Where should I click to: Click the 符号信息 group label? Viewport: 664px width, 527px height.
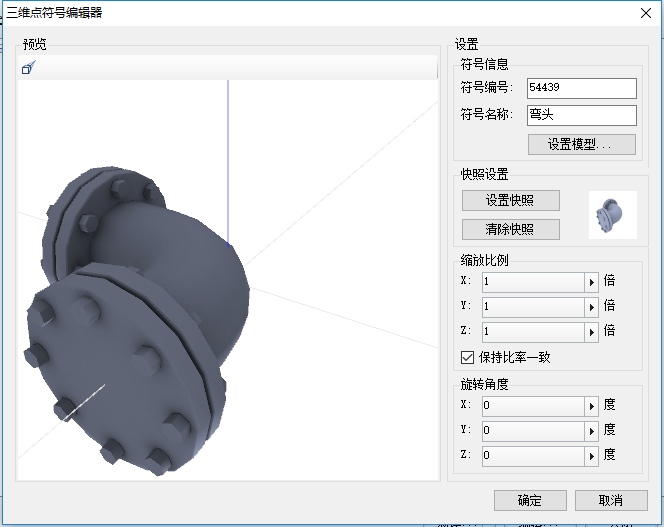coord(484,64)
